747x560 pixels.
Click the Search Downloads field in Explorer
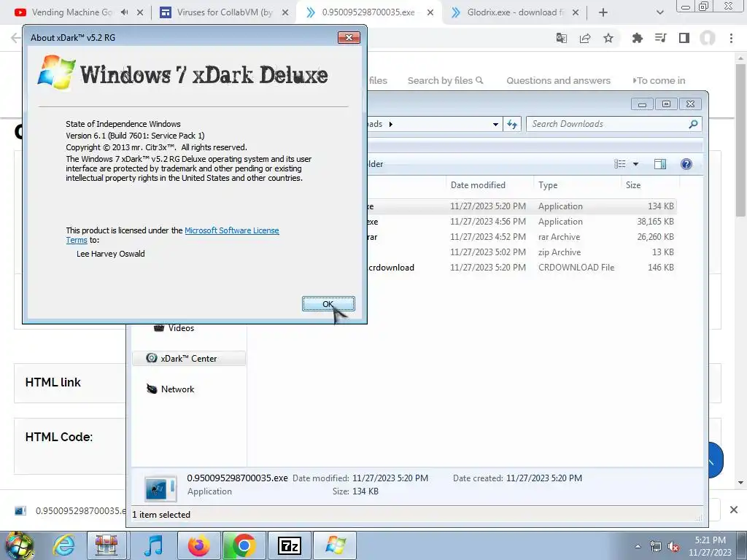click(609, 124)
